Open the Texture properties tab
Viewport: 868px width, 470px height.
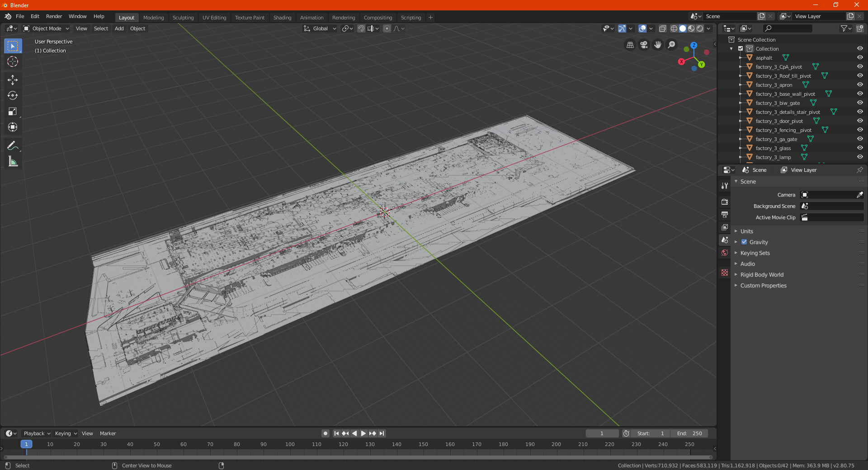click(x=725, y=273)
